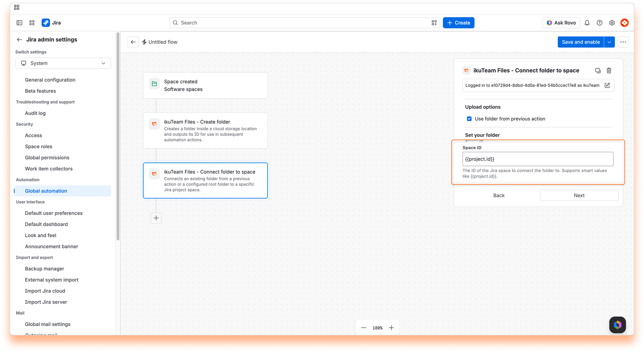Open the user profile avatar
644x352 pixels.
click(625, 23)
